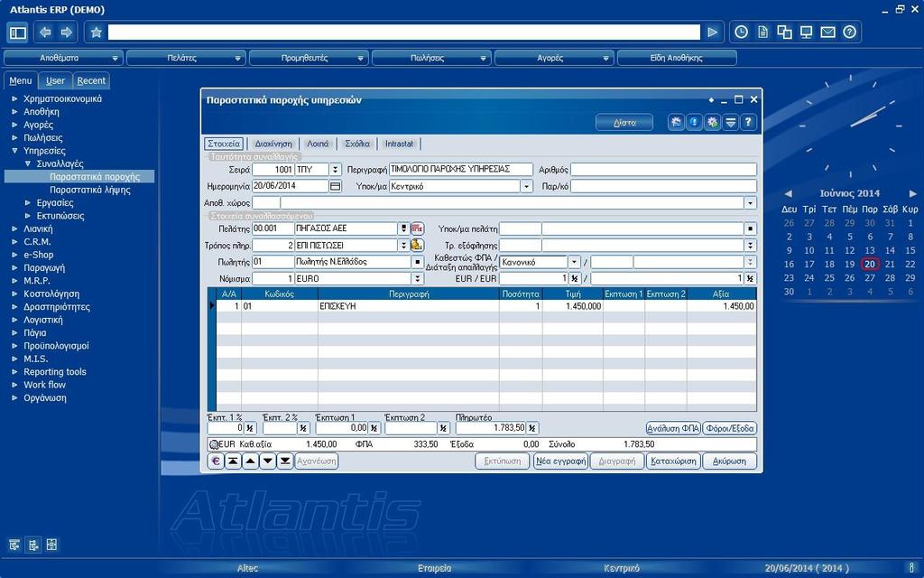Viewport: 924px width, 578px height.
Task: Go forward with the right arrow icon
Action: click(67, 33)
